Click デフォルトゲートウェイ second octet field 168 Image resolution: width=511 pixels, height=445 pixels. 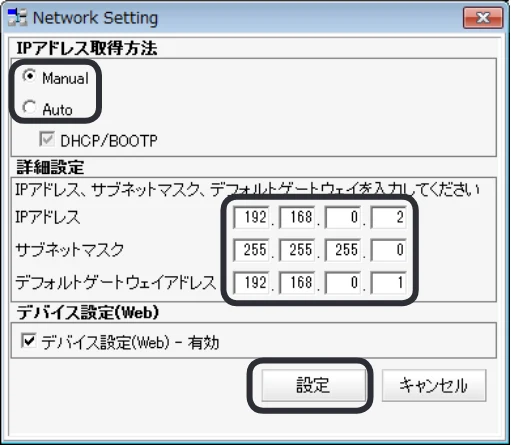click(297, 283)
